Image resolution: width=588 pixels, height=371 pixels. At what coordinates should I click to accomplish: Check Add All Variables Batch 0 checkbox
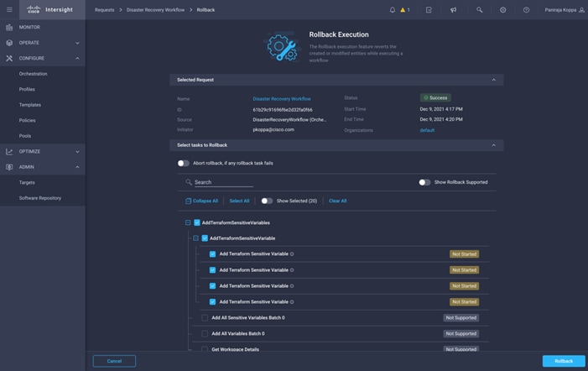coord(205,333)
